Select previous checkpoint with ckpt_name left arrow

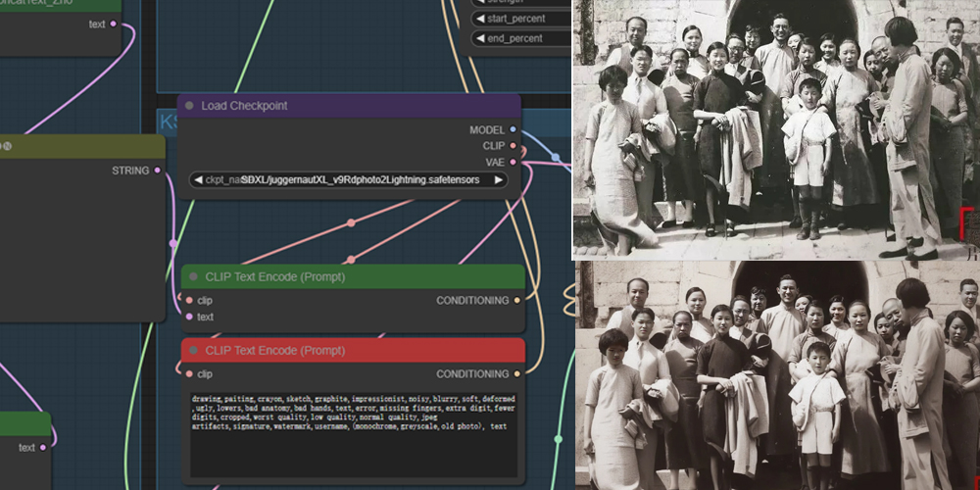click(198, 180)
